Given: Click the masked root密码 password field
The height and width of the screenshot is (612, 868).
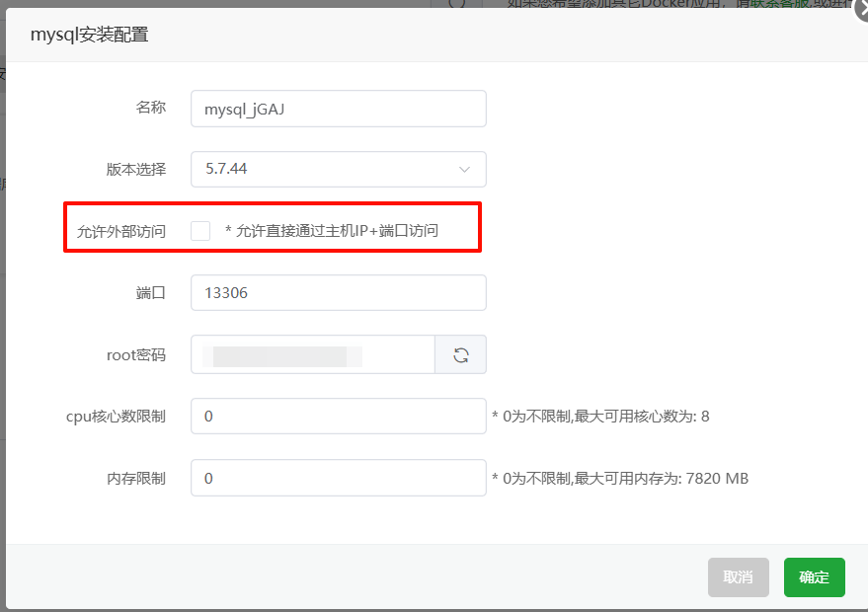Looking at the screenshot, I should click(311, 353).
